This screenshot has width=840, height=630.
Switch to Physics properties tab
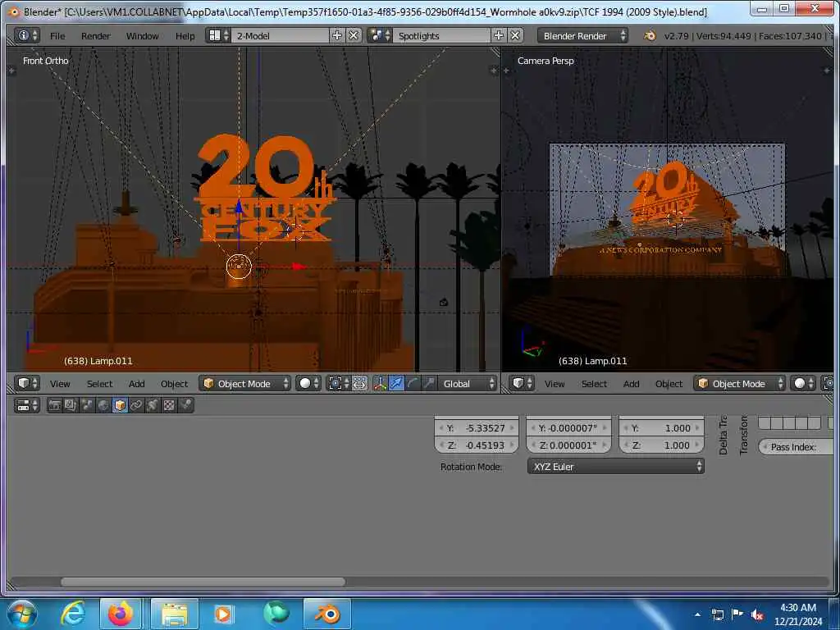[x=186, y=405]
